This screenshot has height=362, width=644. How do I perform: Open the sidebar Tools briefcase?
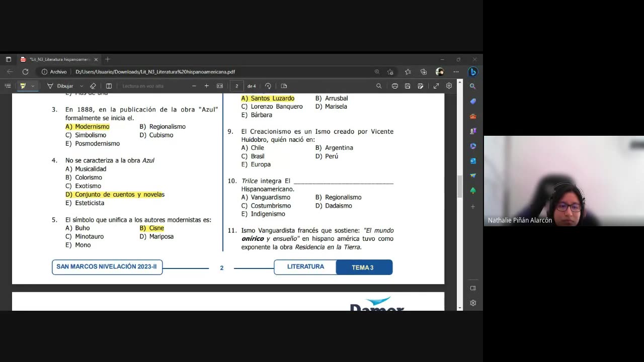pos(473,117)
